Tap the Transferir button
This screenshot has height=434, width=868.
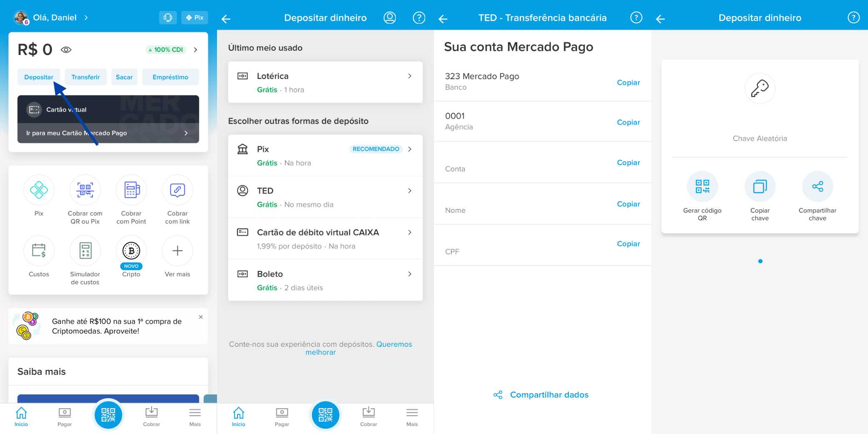coord(85,77)
